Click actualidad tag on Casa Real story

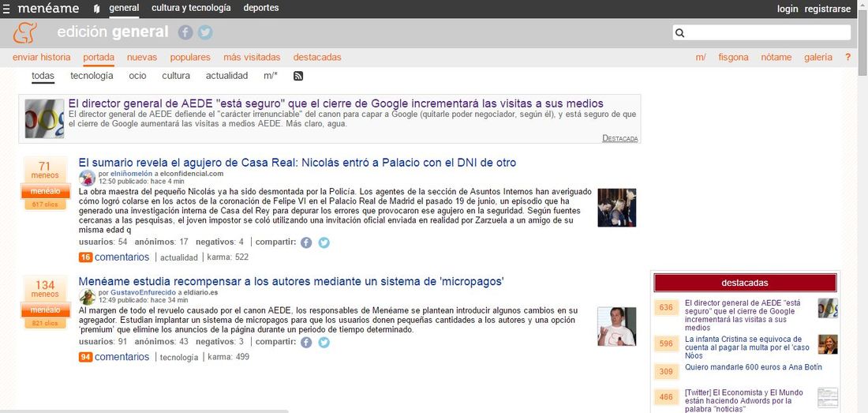pos(179,257)
